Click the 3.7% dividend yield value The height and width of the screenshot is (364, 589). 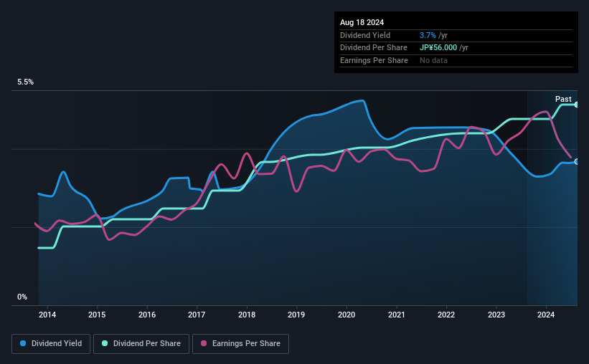428,35
